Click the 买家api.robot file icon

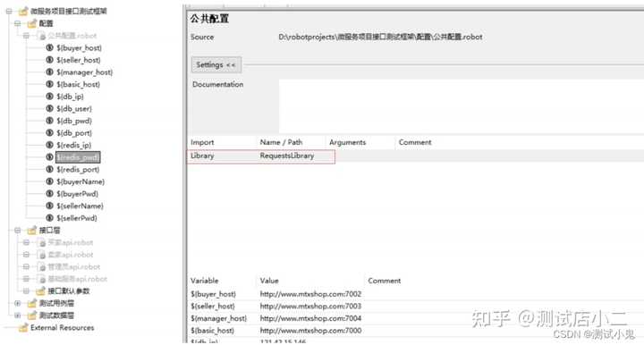tap(41, 242)
